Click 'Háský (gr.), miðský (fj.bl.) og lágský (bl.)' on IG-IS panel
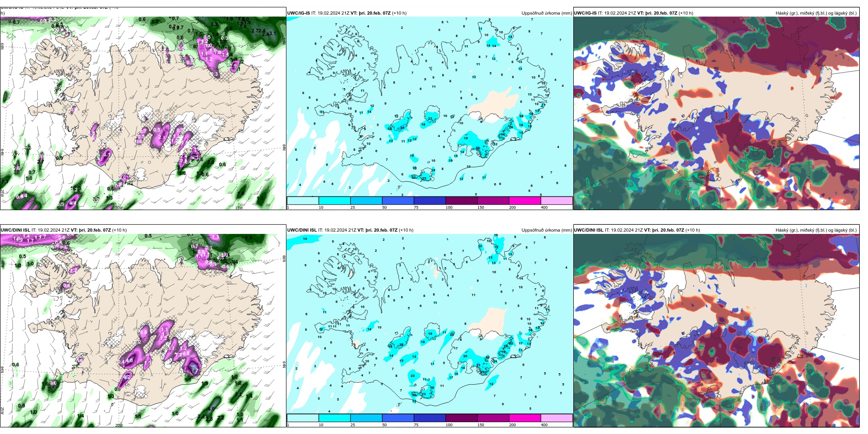The image size is (868, 434). click(816, 13)
